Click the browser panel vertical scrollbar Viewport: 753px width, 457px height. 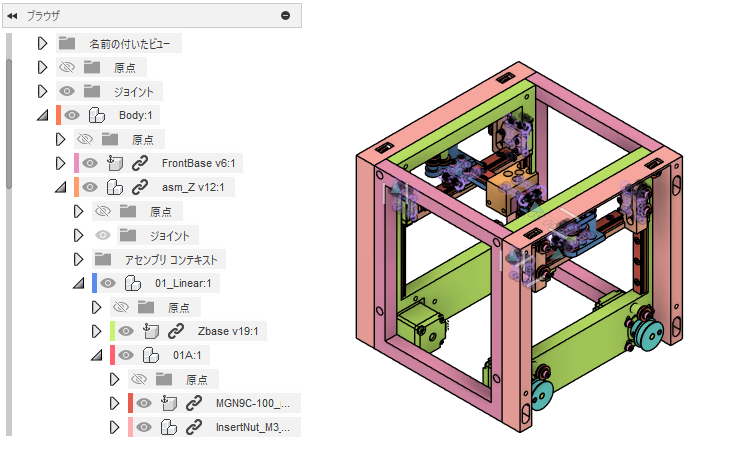[x=9, y=124]
